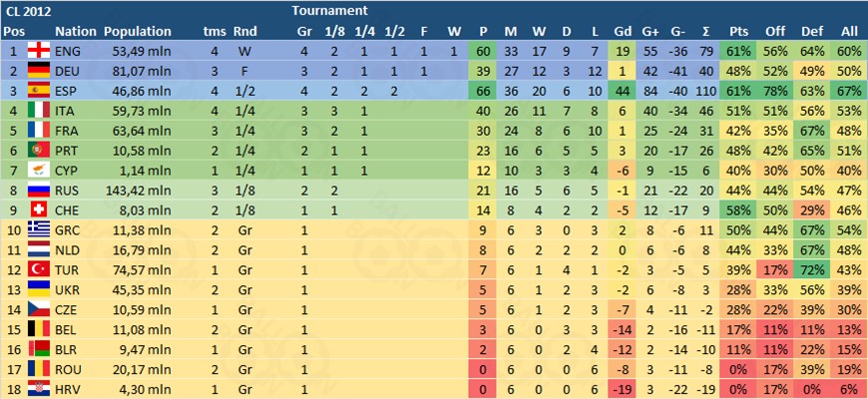This screenshot has width=868, height=399.
Task: Sort by the Pts column header
Action: click(739, 31)
